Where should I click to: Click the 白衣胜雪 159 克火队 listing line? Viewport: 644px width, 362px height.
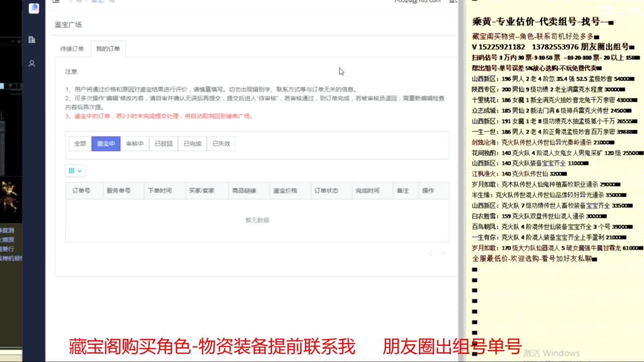[x=539, y=216]
